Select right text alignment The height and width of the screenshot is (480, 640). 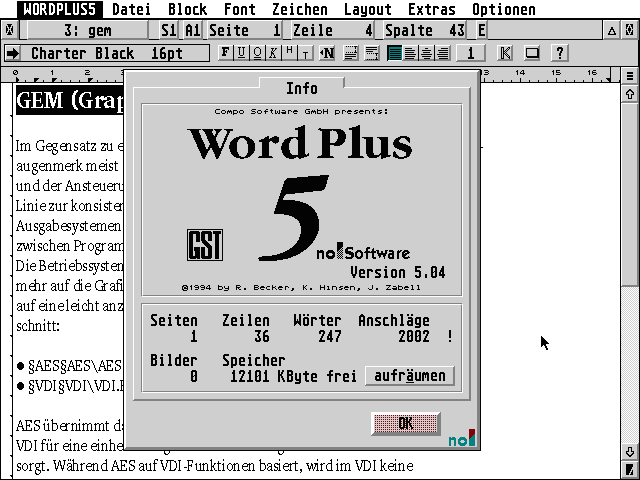(442, 53)
